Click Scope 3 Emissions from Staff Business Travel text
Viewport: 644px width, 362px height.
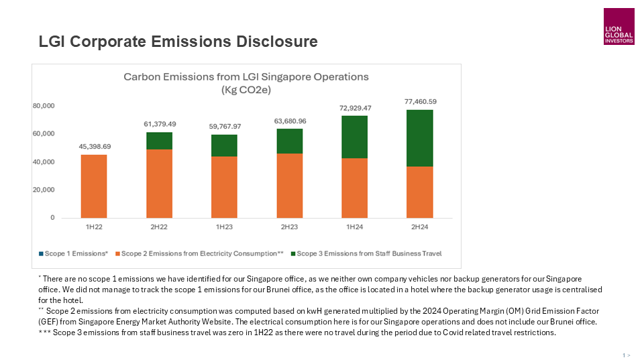tap(369, 253)
